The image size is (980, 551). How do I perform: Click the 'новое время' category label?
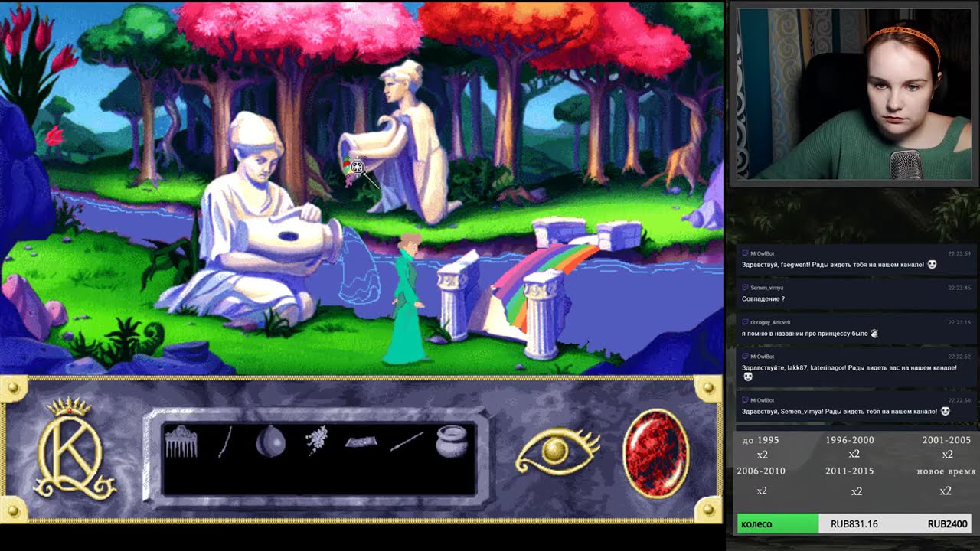pos(946,471)
